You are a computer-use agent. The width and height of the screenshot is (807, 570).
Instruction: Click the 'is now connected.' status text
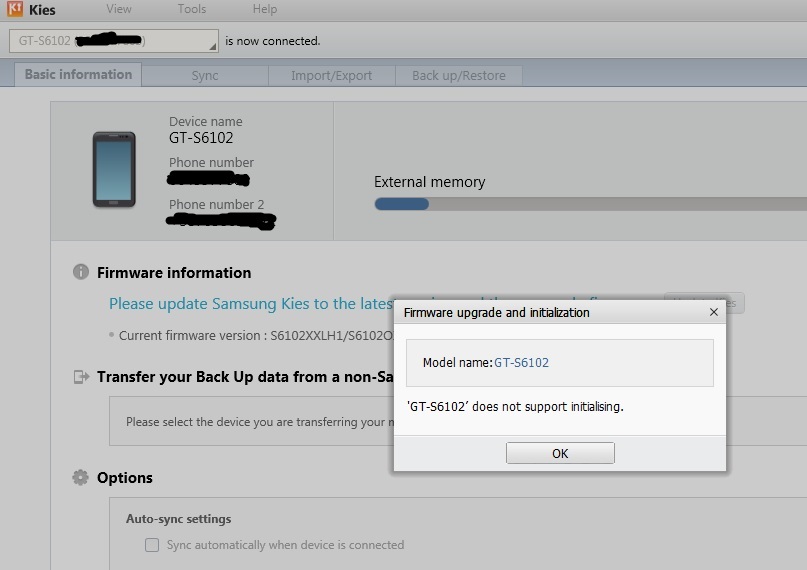coord(273,41)
